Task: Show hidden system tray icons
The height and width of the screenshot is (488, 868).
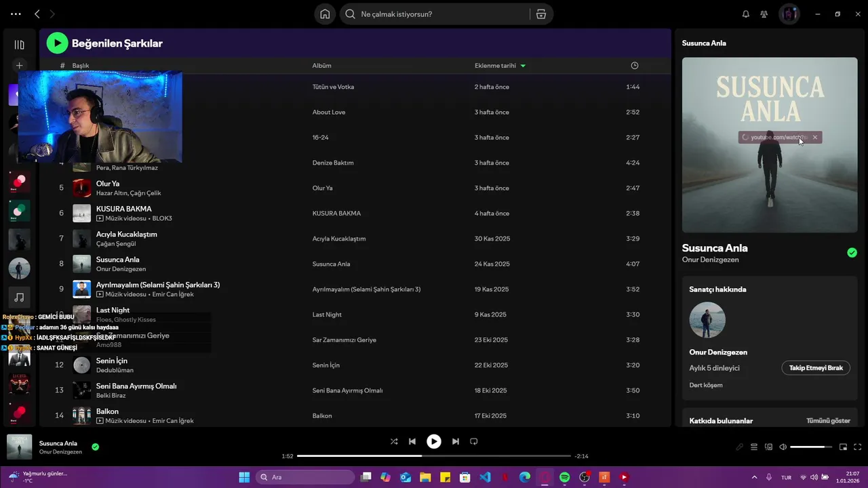Action: 755,477
